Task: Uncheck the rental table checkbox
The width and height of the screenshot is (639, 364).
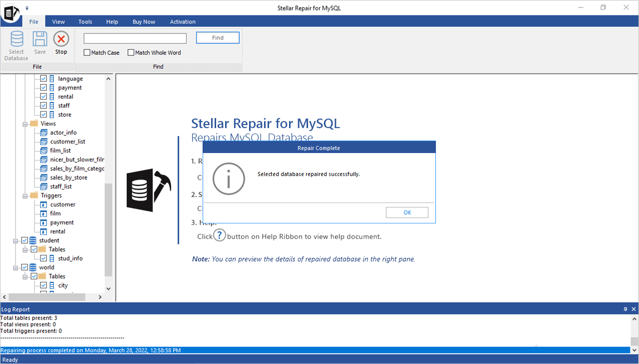Action: pos(43,97)
